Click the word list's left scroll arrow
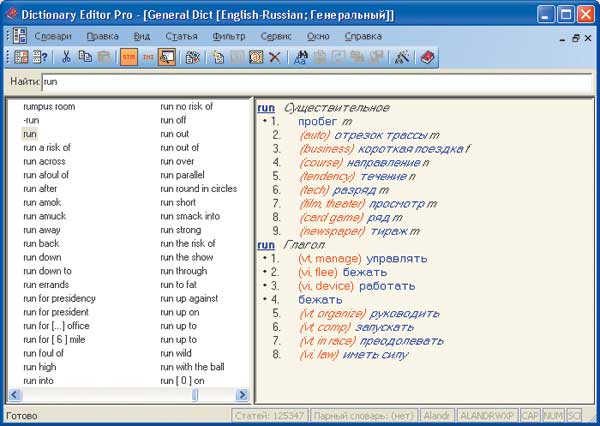The width and height of the screenshot is (600, 426). click(x=15, y=395)
